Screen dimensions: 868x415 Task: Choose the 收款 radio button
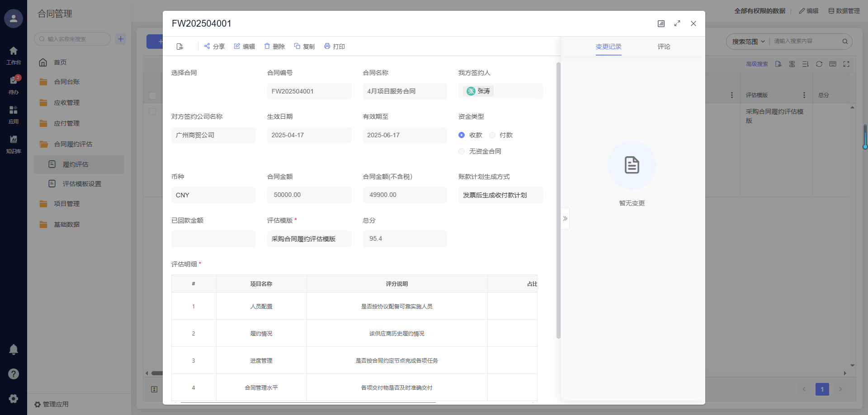point(462,135)
